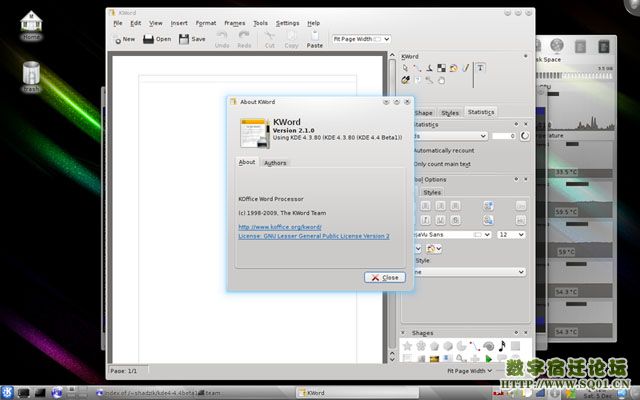Select the checkered pattern tool
The height and width of the screenshot is (400, 640).
click(x=441, y=68)
